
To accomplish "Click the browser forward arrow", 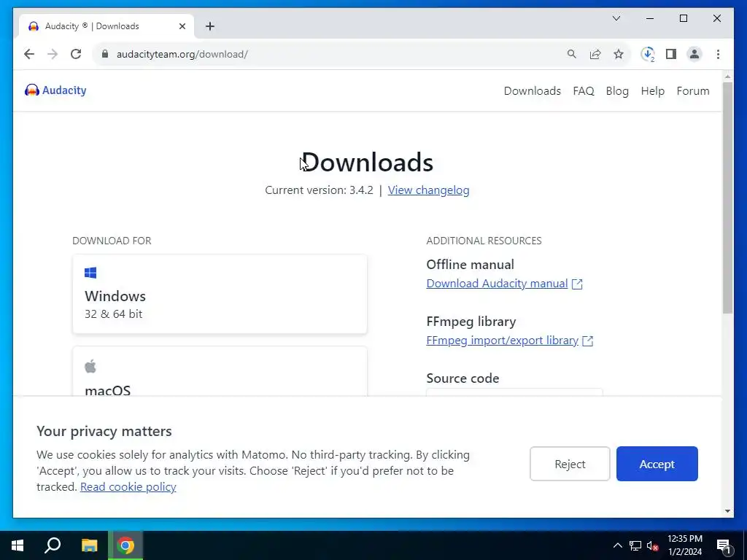I will [53, 54].
